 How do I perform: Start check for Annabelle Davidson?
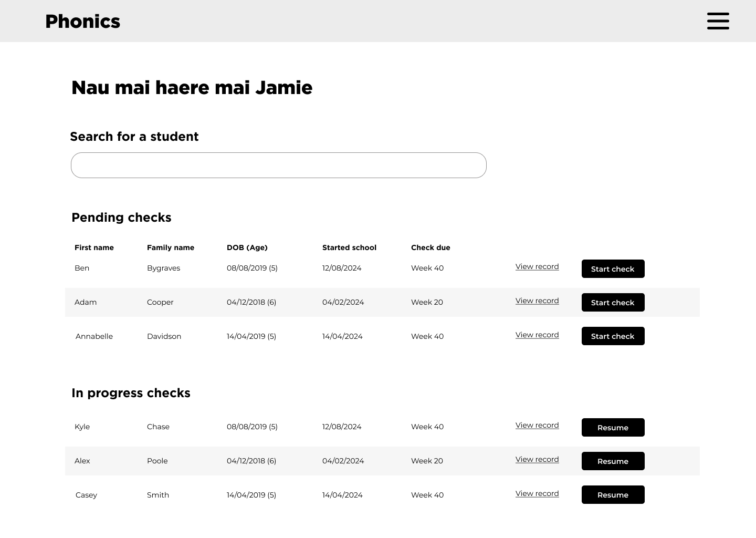[x=613, y=336]
